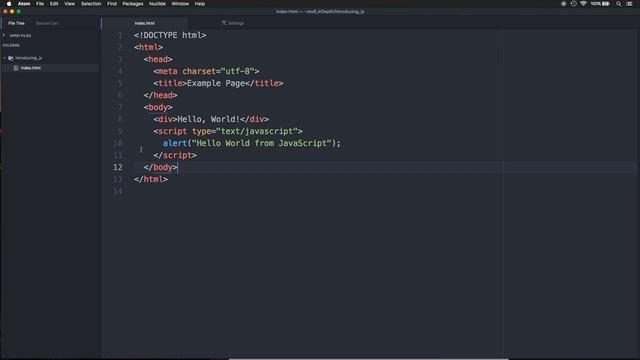
Task: Click the closing </script> tag
Action: [x=175, y=156]
